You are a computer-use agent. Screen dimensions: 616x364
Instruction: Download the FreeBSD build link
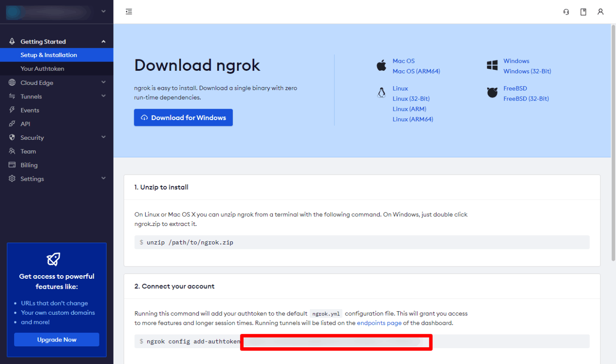tap(515, 88)
